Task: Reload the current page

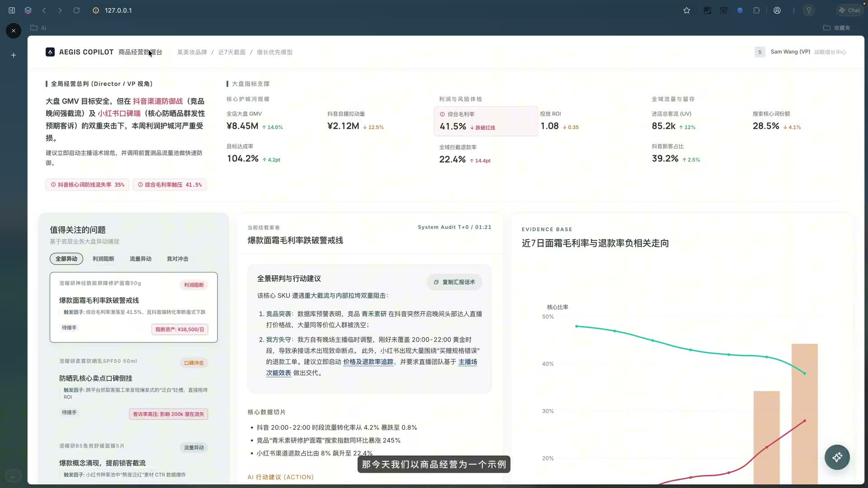Action: click(76, 10)
